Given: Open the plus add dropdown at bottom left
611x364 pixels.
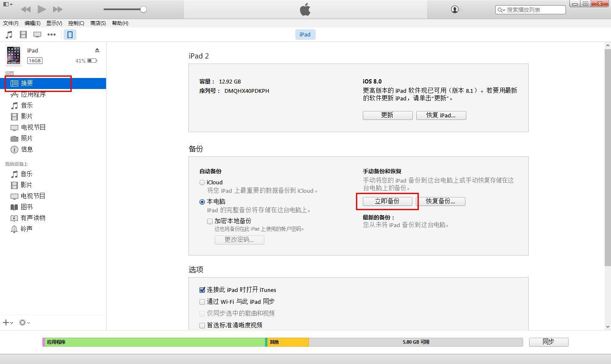Looking at the screenshot, I should coord(7,322).
